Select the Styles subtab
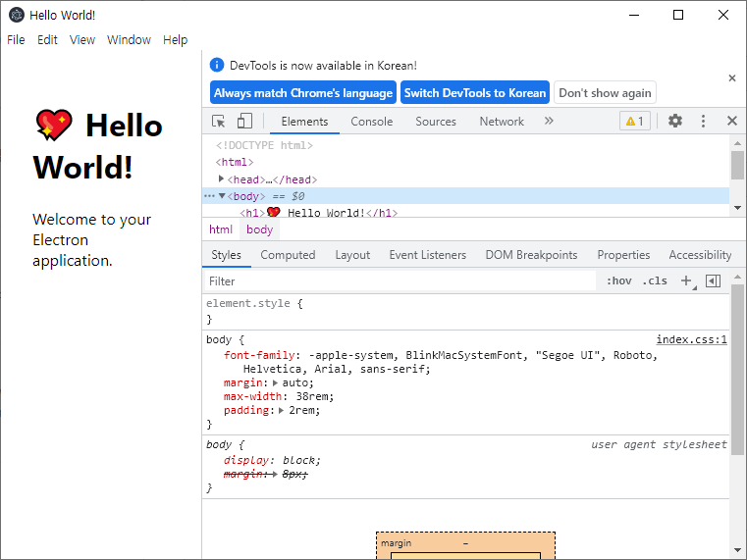747x560 pixels. coord(227,255)
